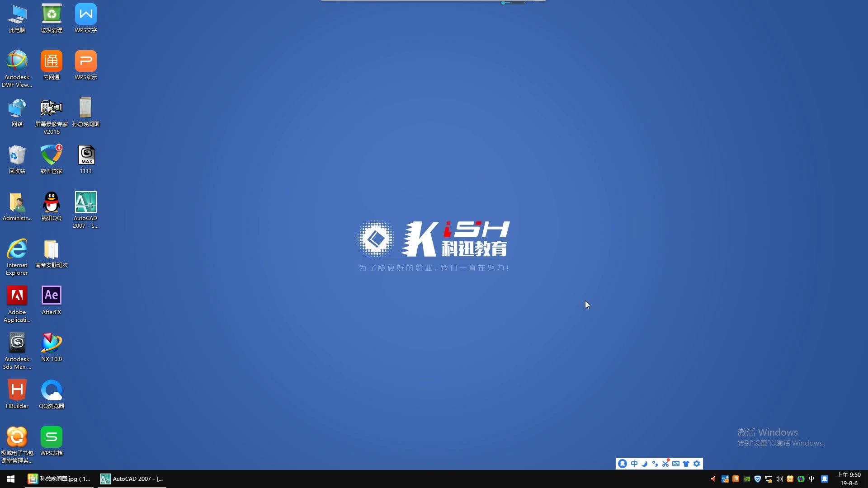Toggle half-width moon icon on IME toolbar
This screenshot has height=488, width=868.
pyautogui.click(x=645, y=464)
